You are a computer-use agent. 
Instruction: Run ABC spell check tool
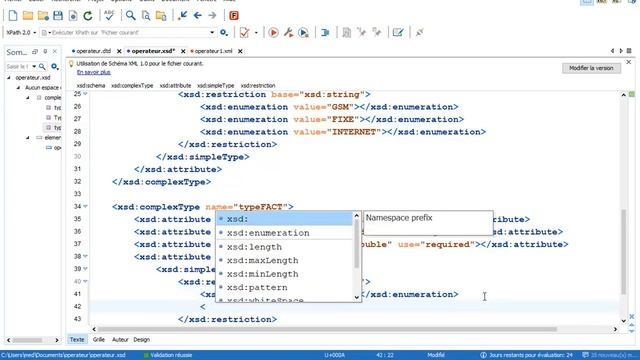[109, 16]
